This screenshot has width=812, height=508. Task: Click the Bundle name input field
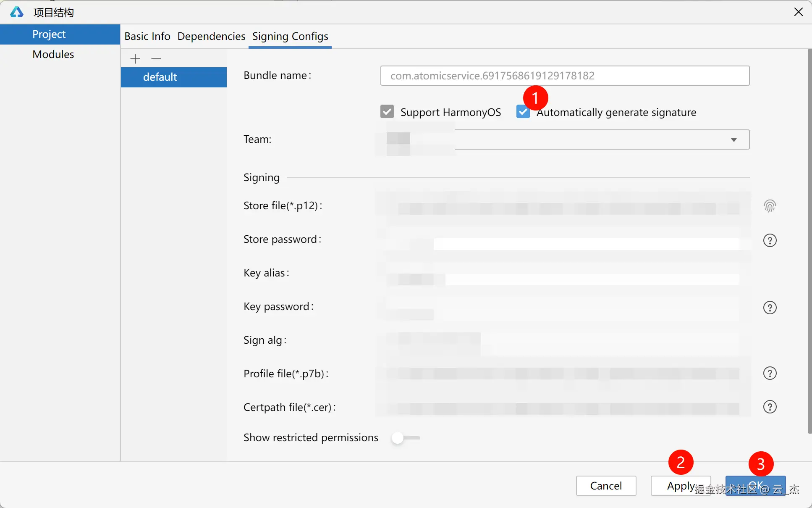click(565, 76)
